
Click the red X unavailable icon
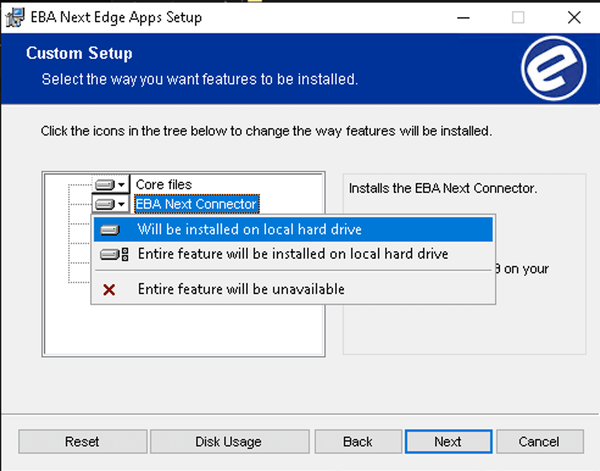(x=109, y=289)
